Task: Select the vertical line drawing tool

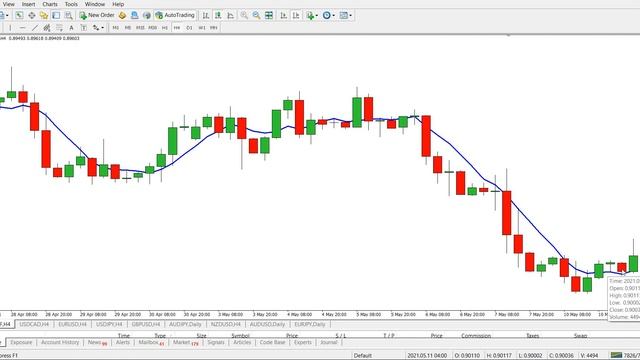Action: [x=10, y=28]
